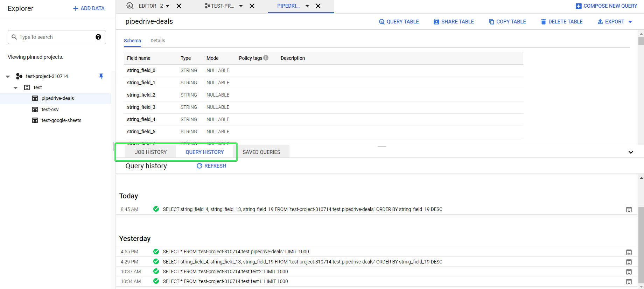Switch to the Details tab
The image size is (644, 289).
pos(158,41)
